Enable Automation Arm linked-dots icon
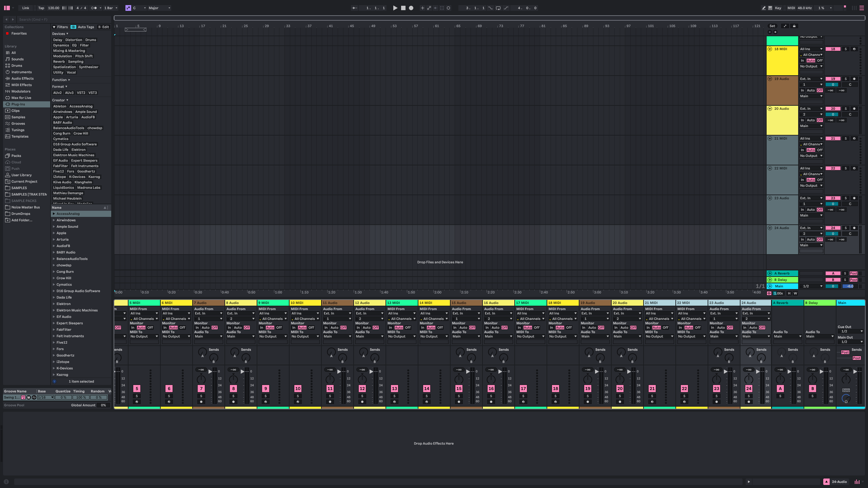 (x=429, y=8)
